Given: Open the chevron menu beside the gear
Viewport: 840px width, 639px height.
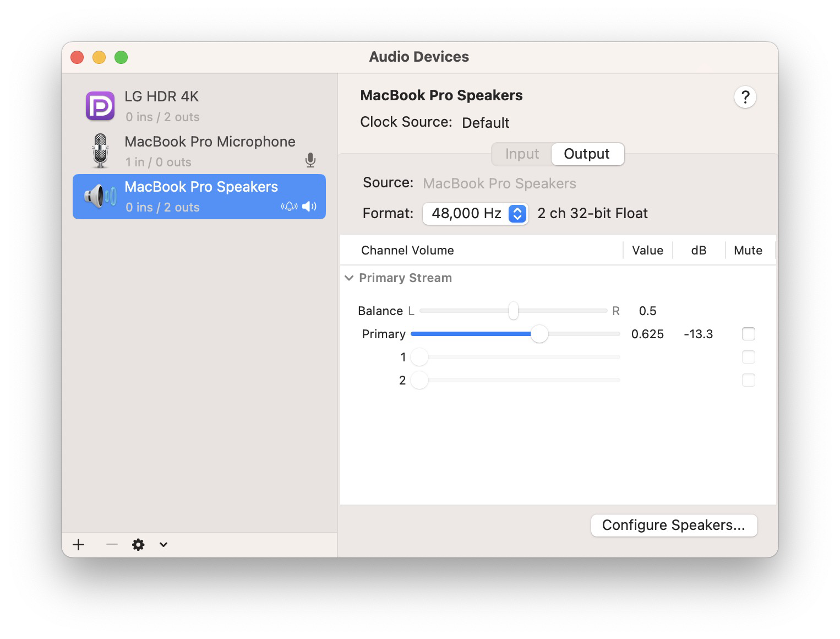Looking at the screenshot, I should [163, 545].
